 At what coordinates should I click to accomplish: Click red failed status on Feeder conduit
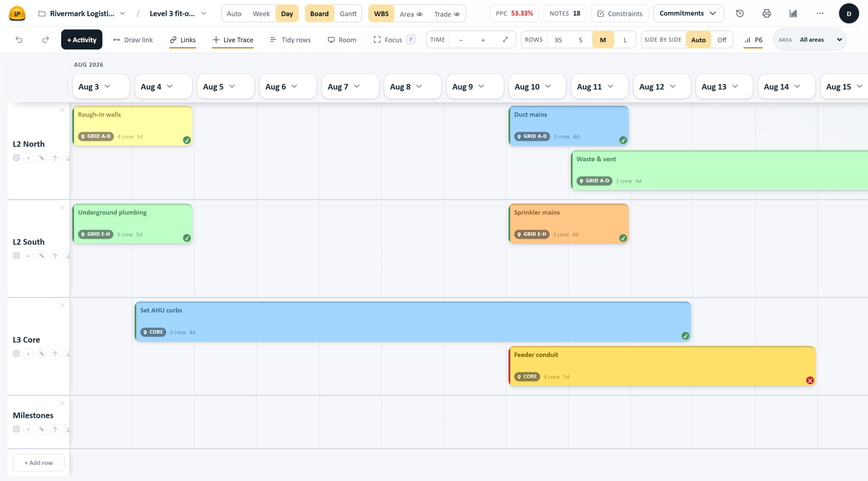[810, 380]
